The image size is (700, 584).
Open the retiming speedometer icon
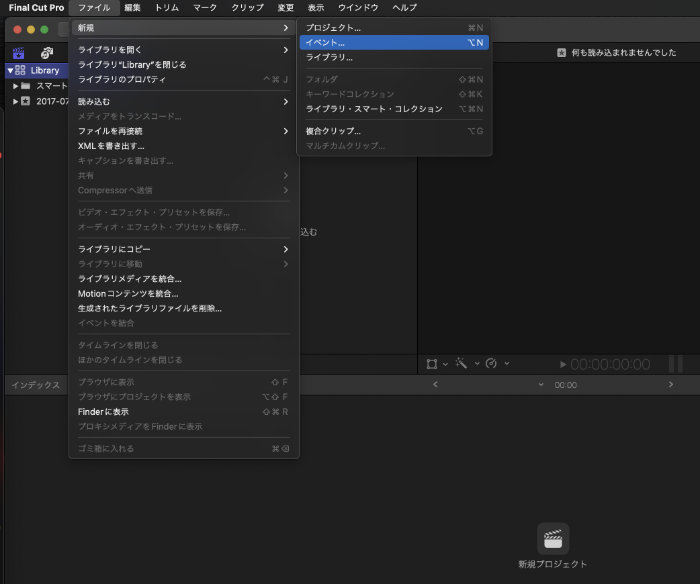(491, 363)
